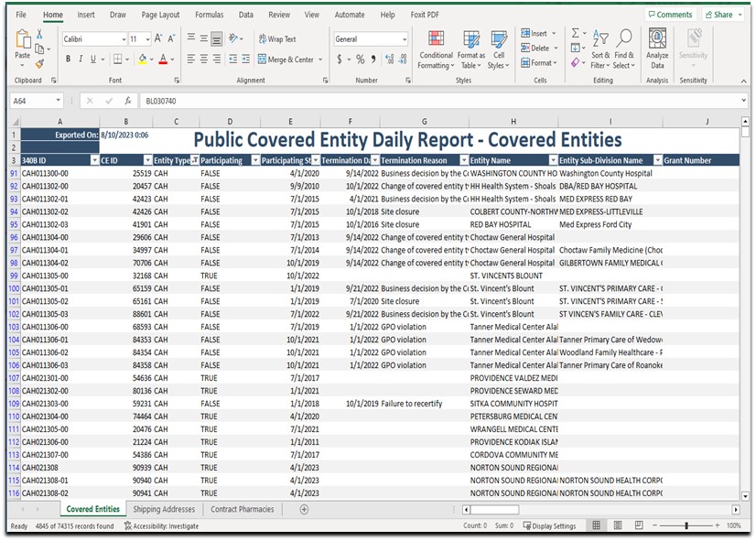
Task: Open the Entity Name filter dropdown
Action: [553, 160]
